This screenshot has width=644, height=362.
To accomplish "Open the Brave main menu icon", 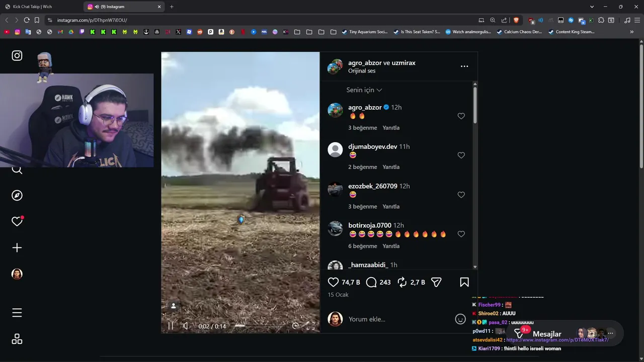I will click(636, 20).
